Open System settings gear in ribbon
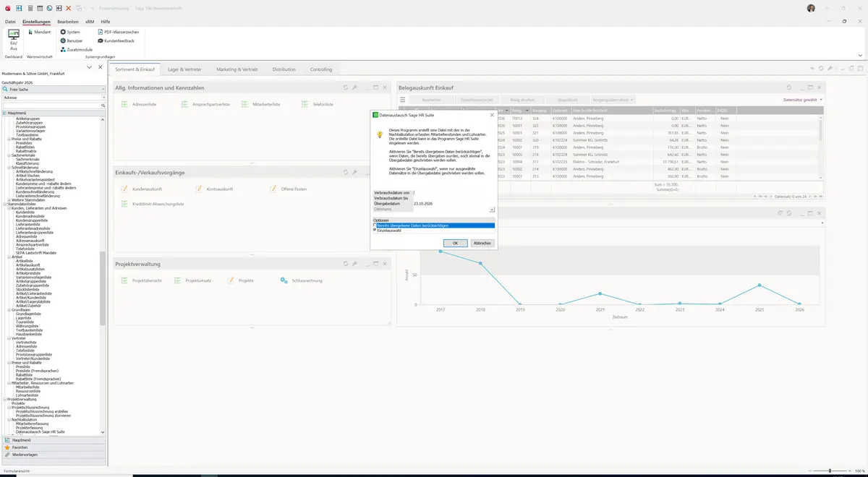Viewport: 868px width, 477px height. (70, 32)
